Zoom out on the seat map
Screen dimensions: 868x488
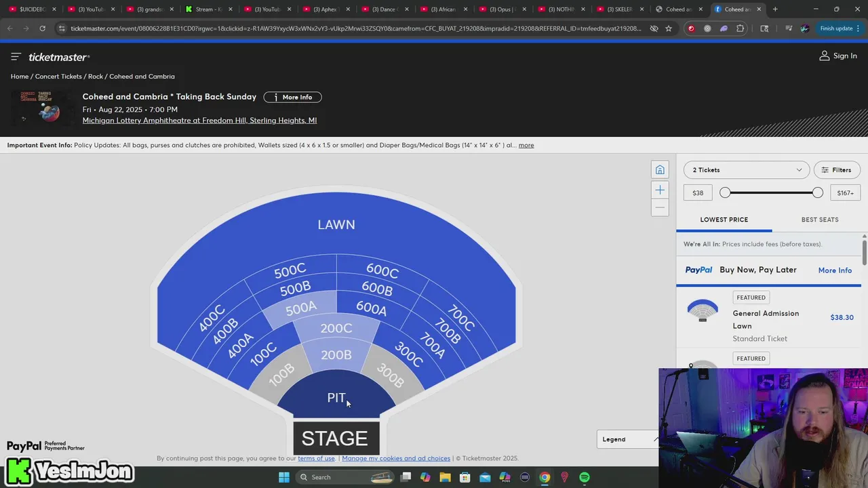click(660, 207)
